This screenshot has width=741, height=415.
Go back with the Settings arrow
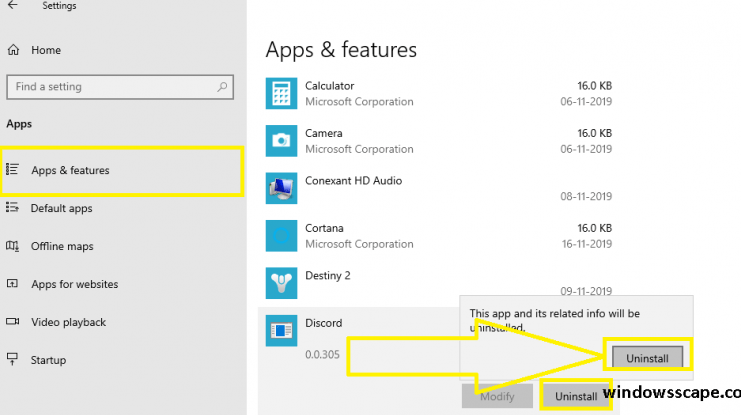pyautogui.click(x=13, y=5)
